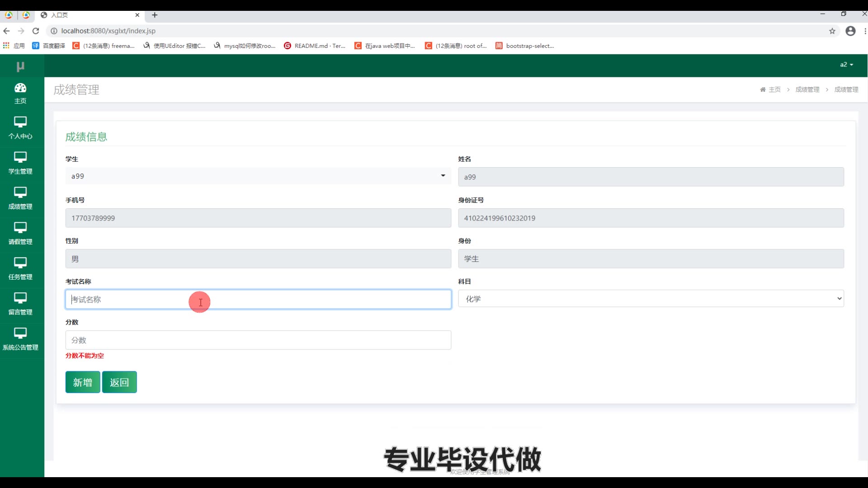
Task: Click the μ logo at sidebar top
Action: pos(20,66)
